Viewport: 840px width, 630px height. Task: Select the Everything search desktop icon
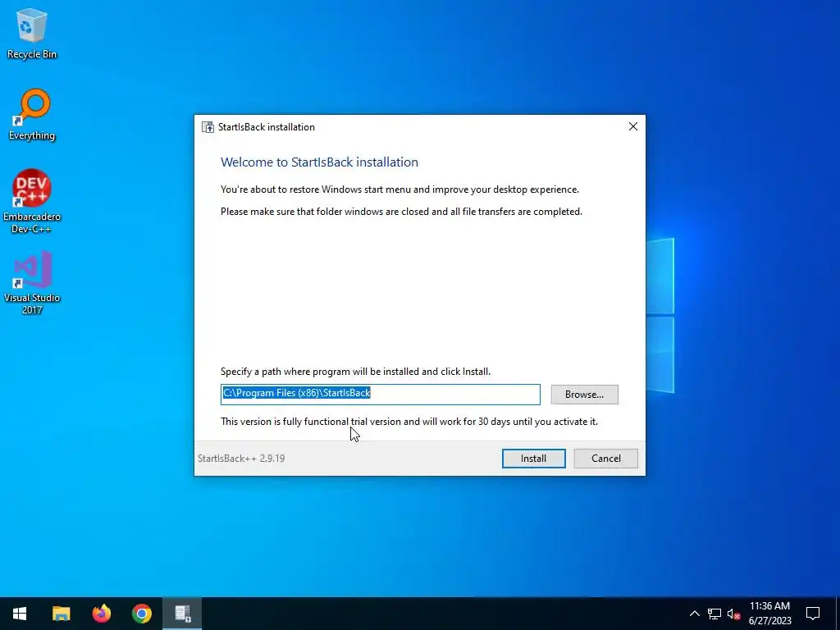pyautogui.click(x=32, y=115)
